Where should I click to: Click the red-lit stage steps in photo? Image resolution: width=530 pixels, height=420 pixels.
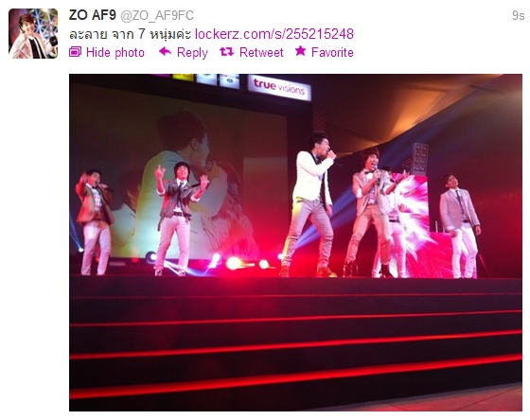[295, 341]
